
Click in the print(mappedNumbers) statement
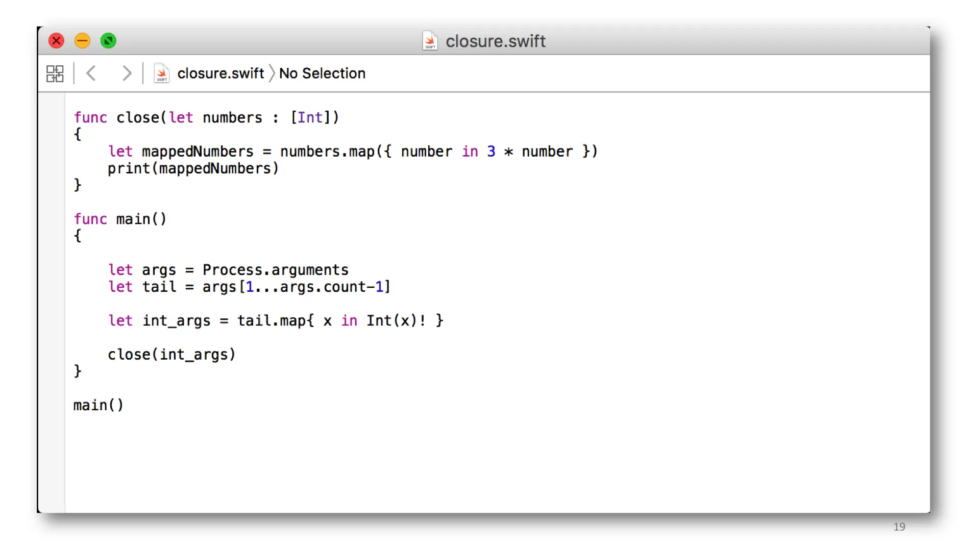pyautogui.click(x=193, y=168)
